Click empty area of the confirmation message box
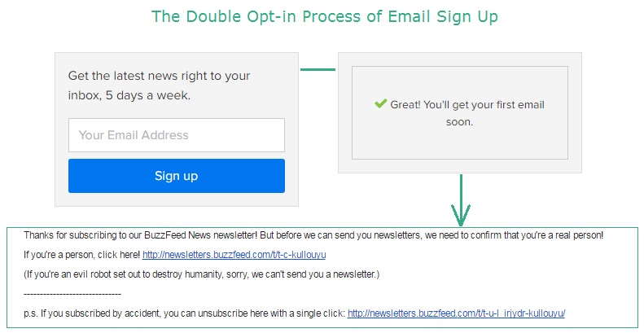This screenshot has height=333, width=644. click(x=459, y=144)
